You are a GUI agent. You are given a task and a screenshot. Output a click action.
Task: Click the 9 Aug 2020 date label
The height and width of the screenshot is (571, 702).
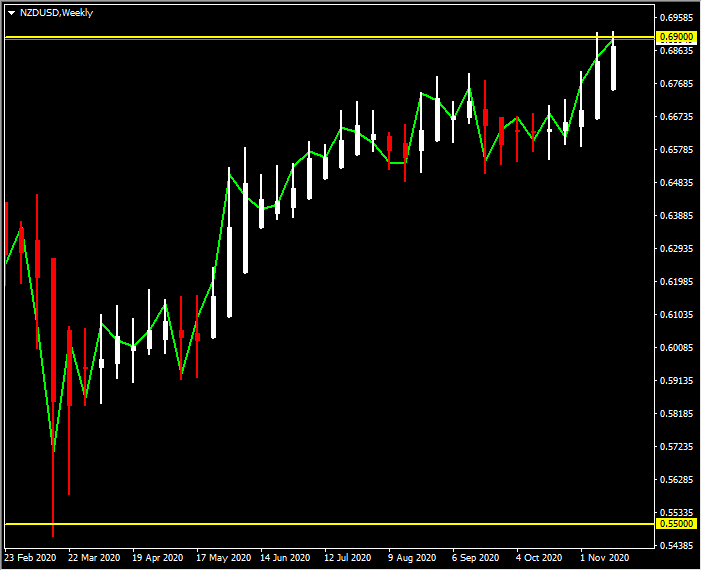tap(412, 557)
